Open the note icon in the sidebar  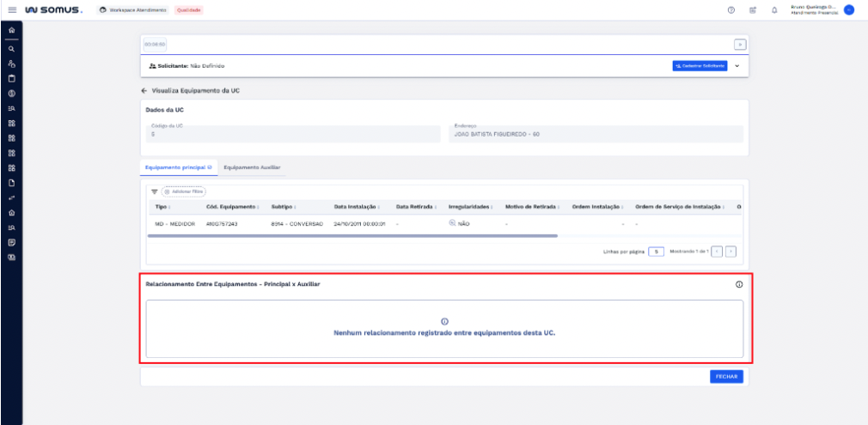(x=12, y=242)
